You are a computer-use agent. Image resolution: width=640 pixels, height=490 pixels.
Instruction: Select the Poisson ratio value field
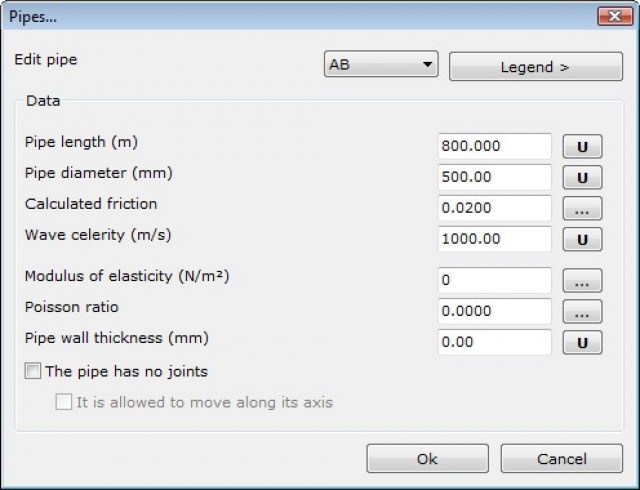(494, 312)
